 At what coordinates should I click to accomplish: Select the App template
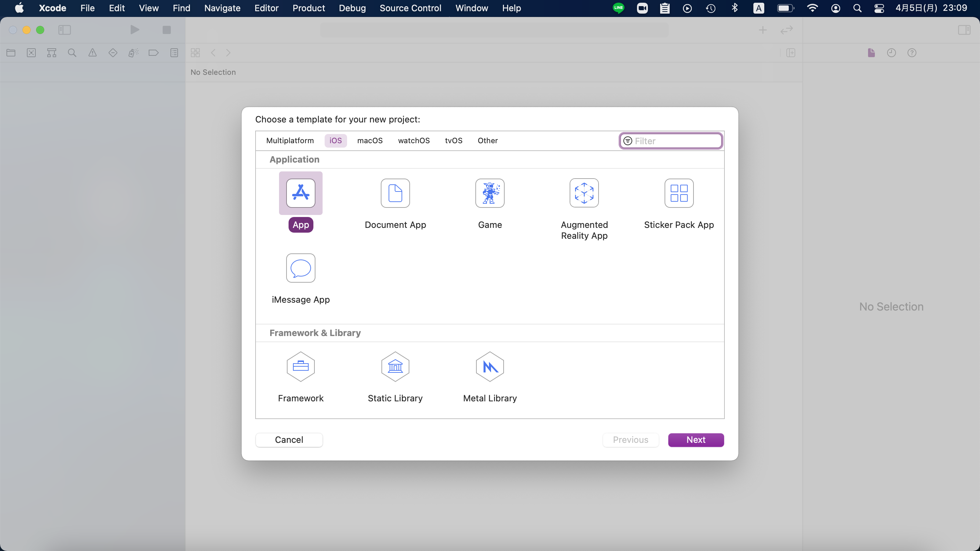point(300,193)
